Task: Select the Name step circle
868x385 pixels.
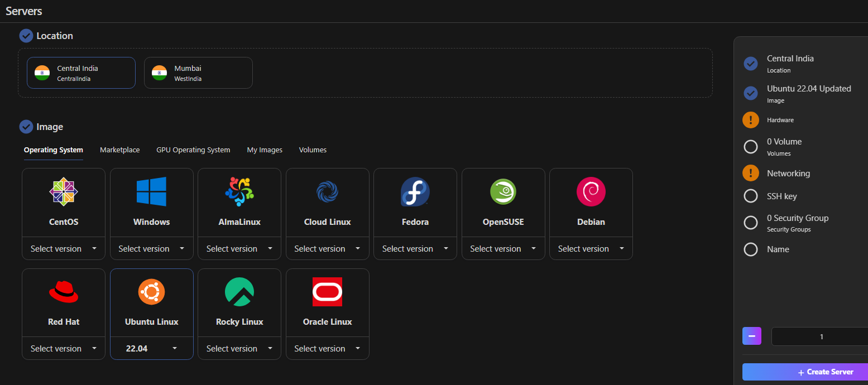Action: 751,249
